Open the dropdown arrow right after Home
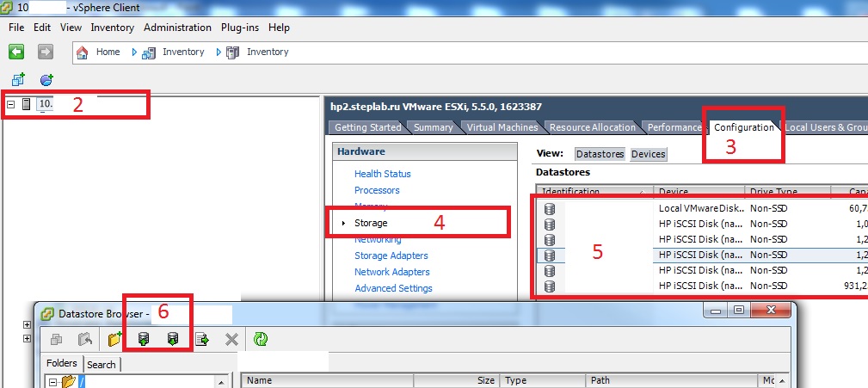The image size is (868, 388). tap(134, 52)
